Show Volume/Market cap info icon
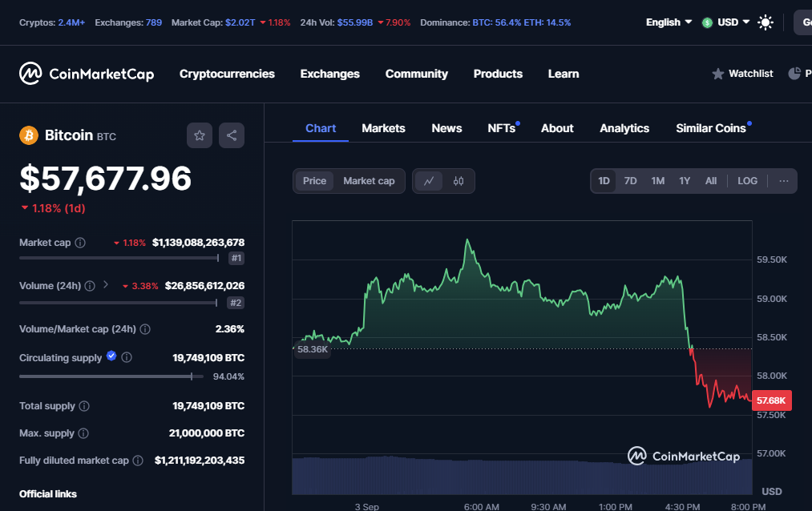Viewport: 812px width, 511px height. tap(145, 329)
